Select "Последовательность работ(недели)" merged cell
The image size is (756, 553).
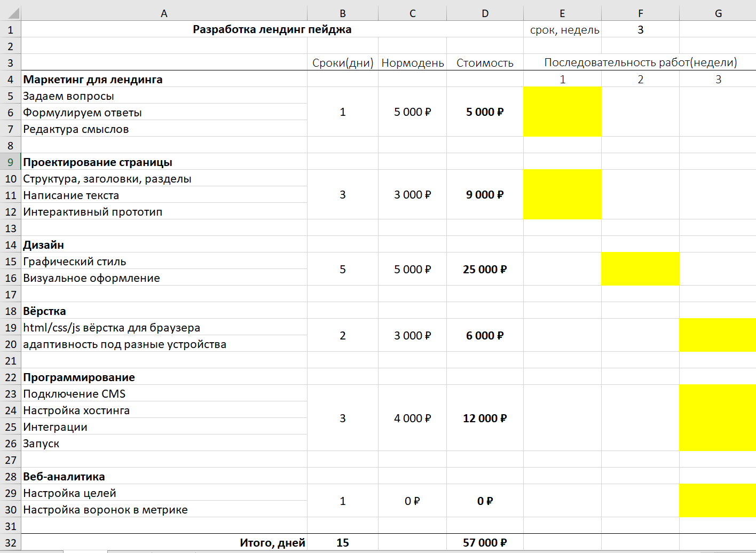pyautogui.click(x=640, y=63)
